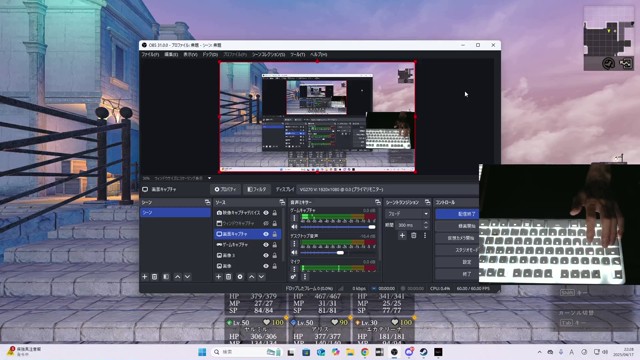640x360 pixels.
Task: Undock the Audio Mixer panel
Action: [x=378, y=202]
